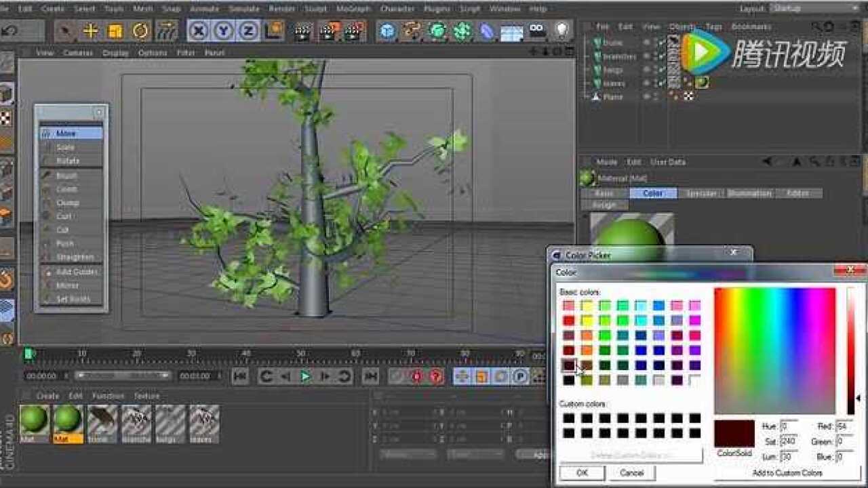
Task: Toggle the Y axis lock
Action: pos(223,31)
